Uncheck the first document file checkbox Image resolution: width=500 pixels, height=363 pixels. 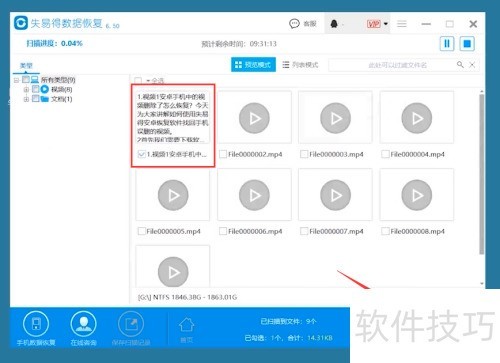141,154
